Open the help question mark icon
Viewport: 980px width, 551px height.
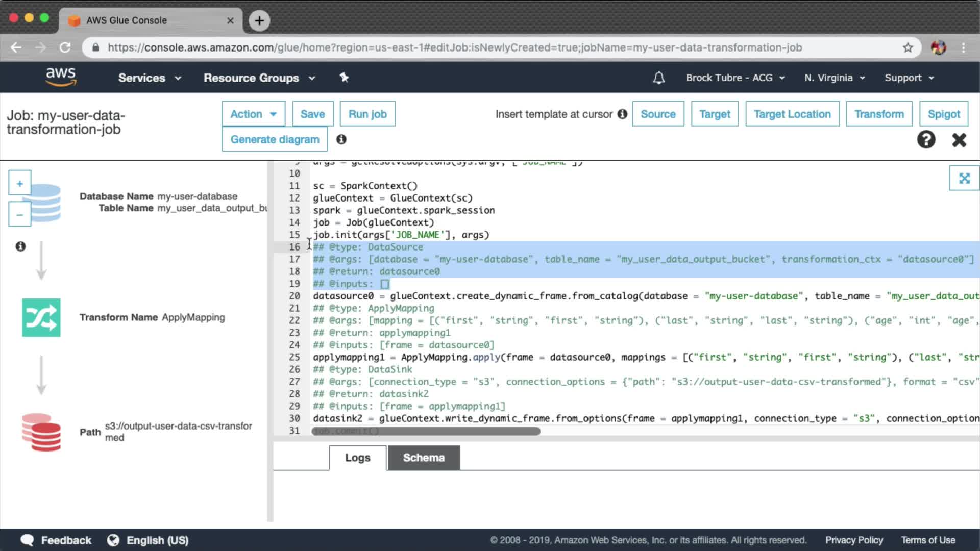point(926,139)
